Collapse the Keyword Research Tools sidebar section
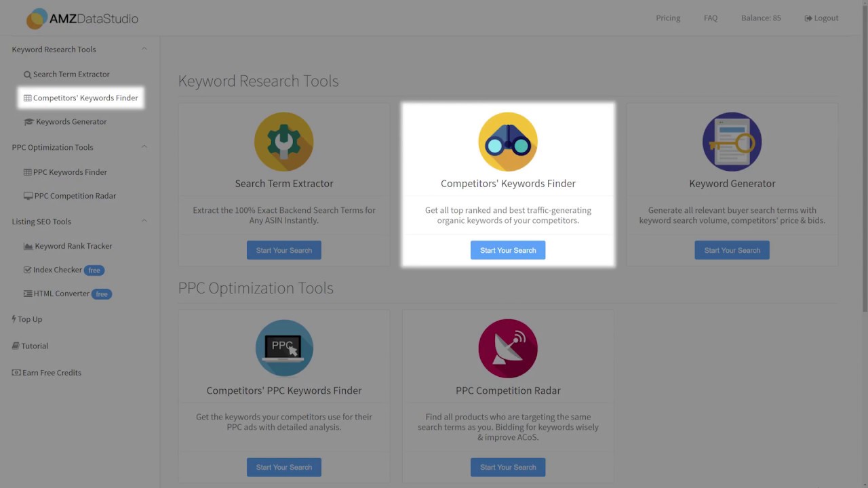Image resolution: width=868 pixels, height=488 pixels. tap(144, 49)
